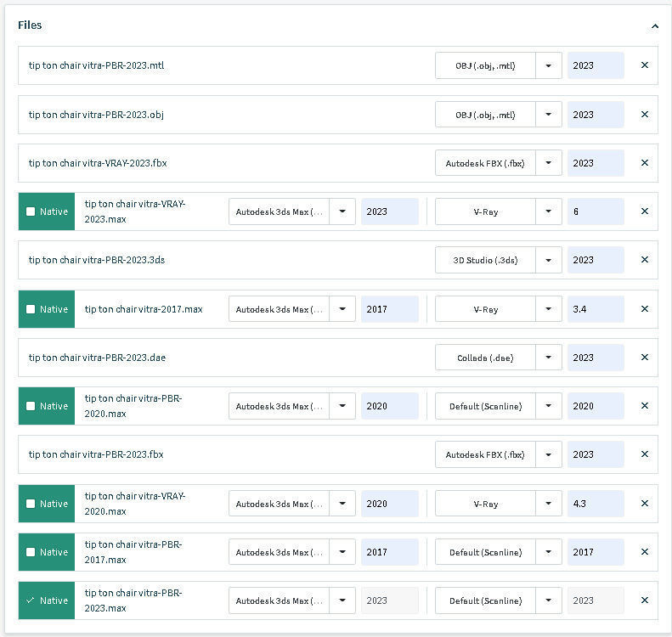672x637 pixels.
Task: Open format dropdown for the .mtl file
Action: [549, 65]
